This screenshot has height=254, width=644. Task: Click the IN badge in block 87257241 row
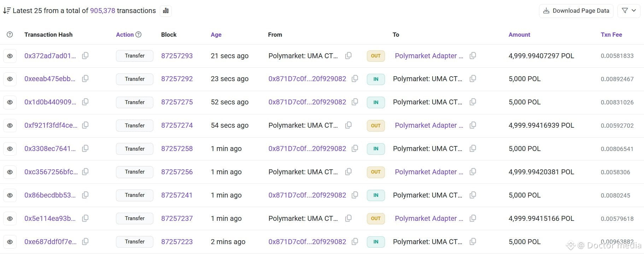coord(376,195)
